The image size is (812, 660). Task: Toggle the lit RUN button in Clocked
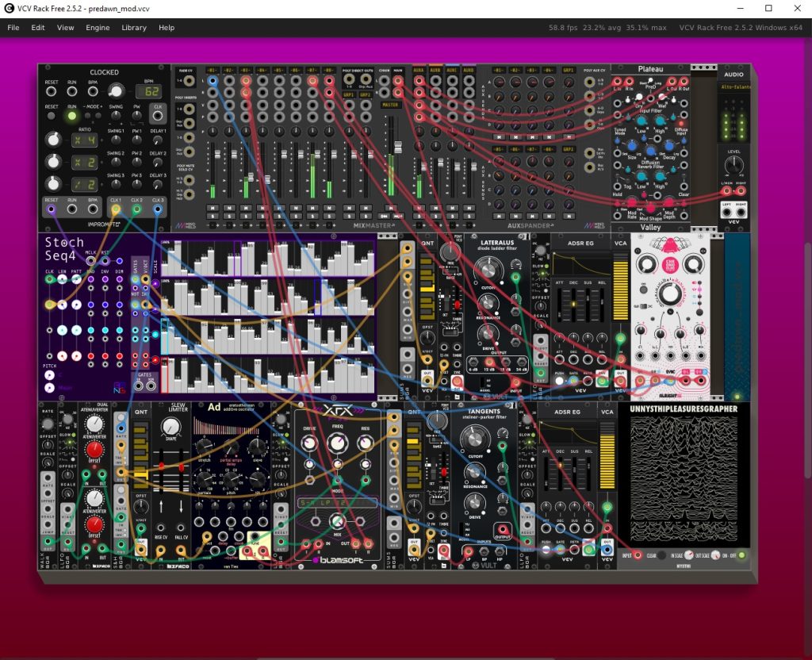[x=72, y=116]
